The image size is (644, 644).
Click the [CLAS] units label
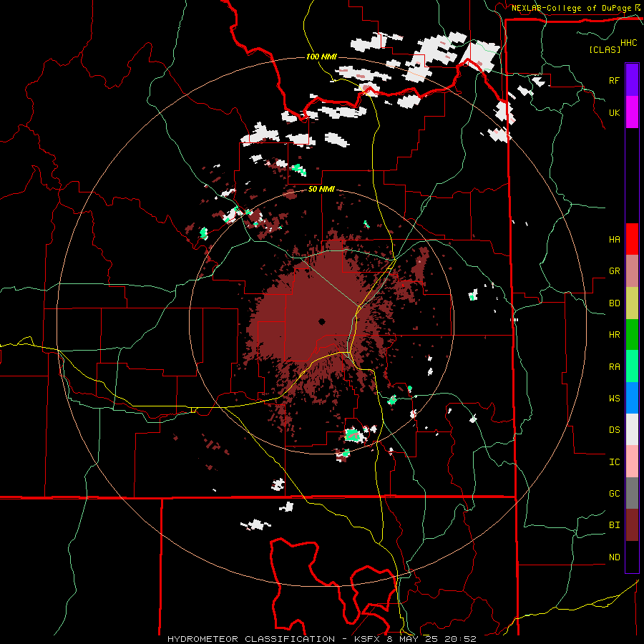coord(605,49)
